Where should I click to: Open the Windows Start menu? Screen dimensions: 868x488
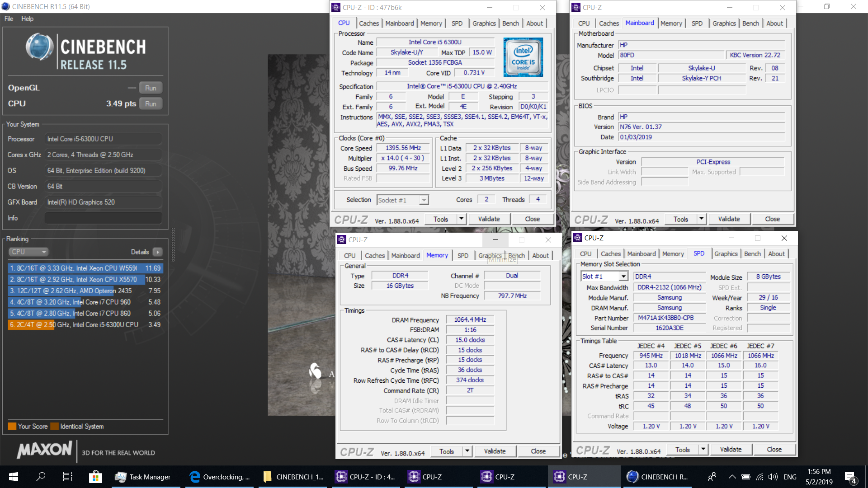(14, 477)
